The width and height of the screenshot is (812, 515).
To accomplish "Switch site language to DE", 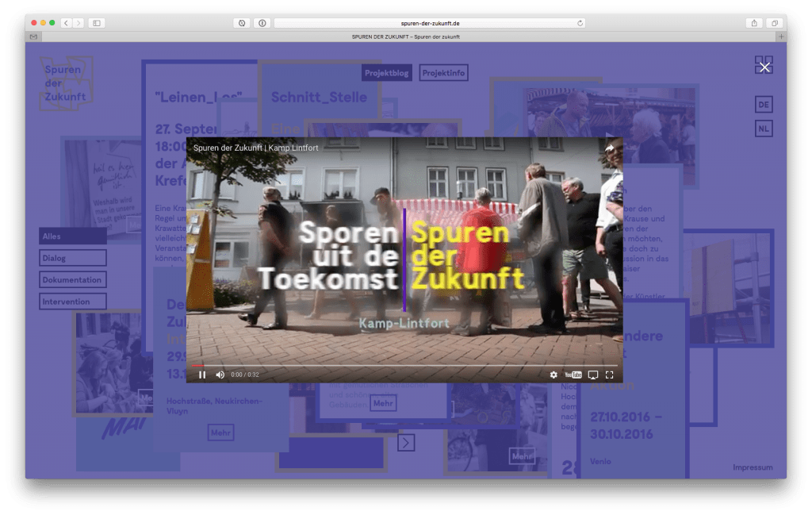I will (764, 105).
